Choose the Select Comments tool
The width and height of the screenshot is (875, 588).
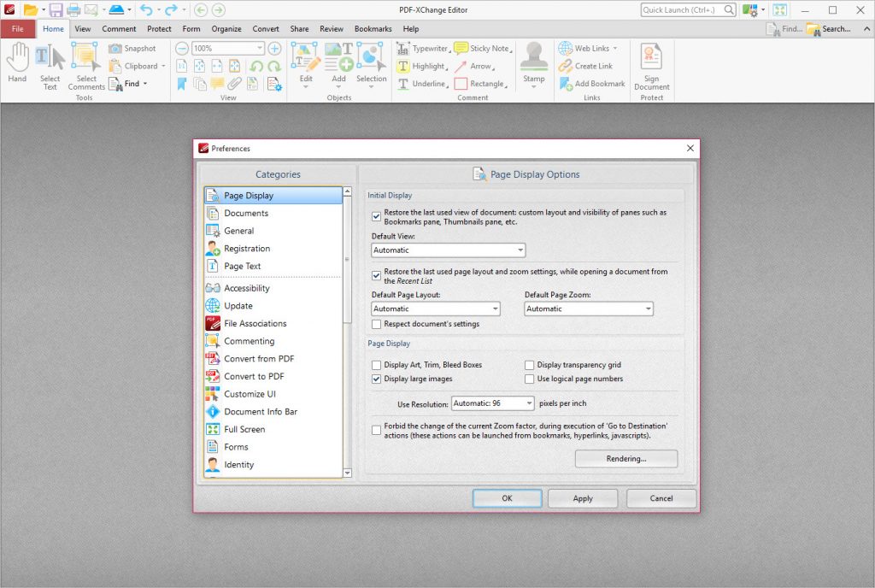pyautogui.click(x=86, y=67)
